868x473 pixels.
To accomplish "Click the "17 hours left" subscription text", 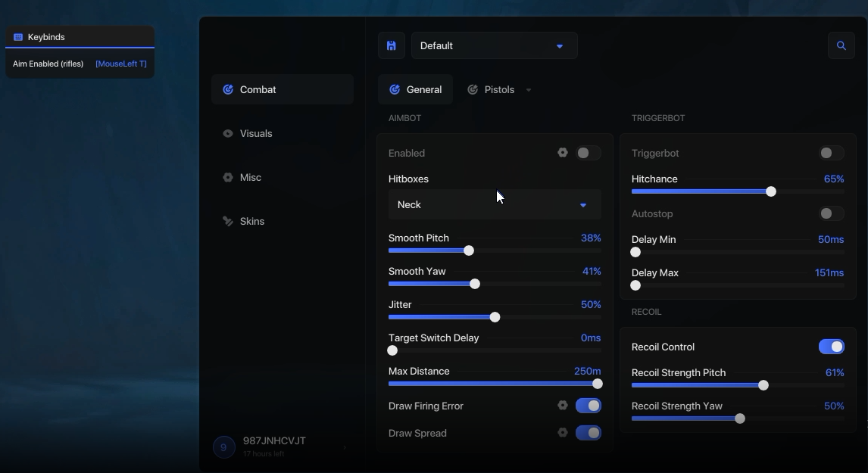I will tap(264, 453).
